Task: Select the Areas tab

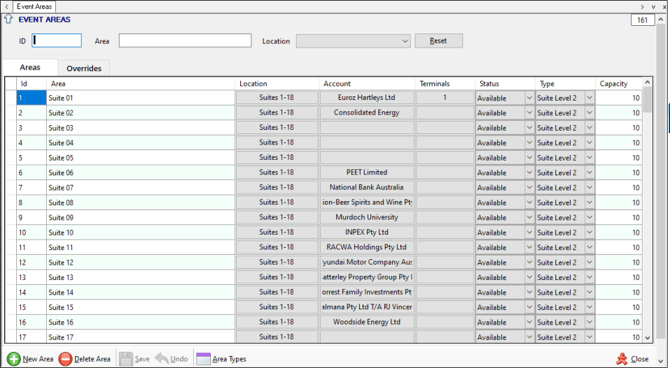Action: click(x=30, y=68)
